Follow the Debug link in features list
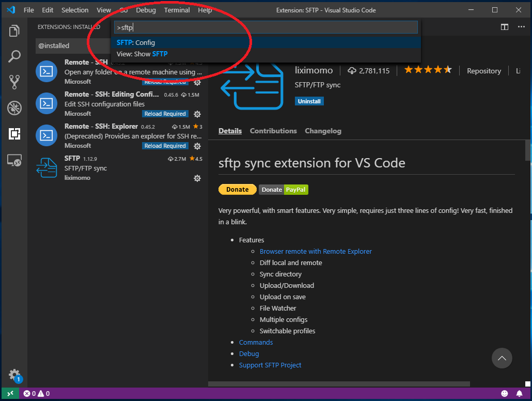 click(248, 353)
